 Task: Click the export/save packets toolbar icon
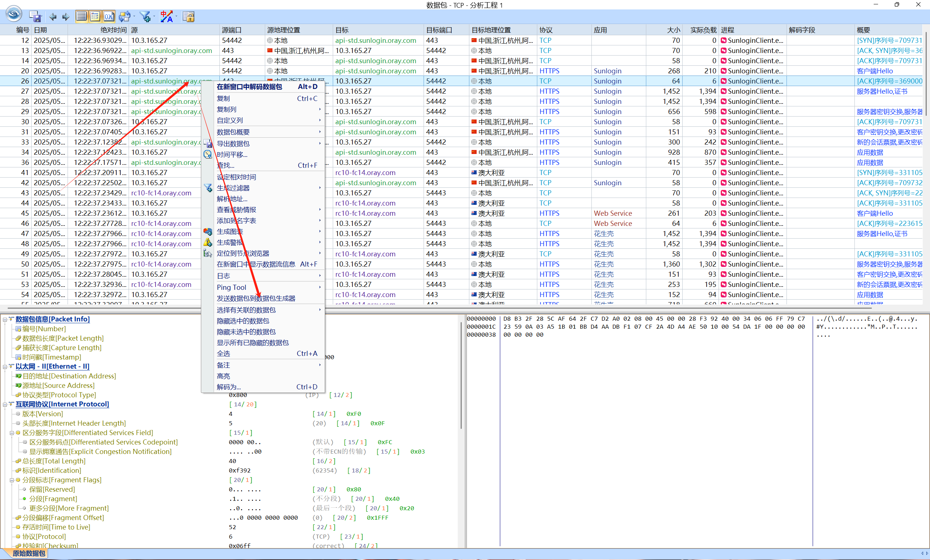coord(35,17)
